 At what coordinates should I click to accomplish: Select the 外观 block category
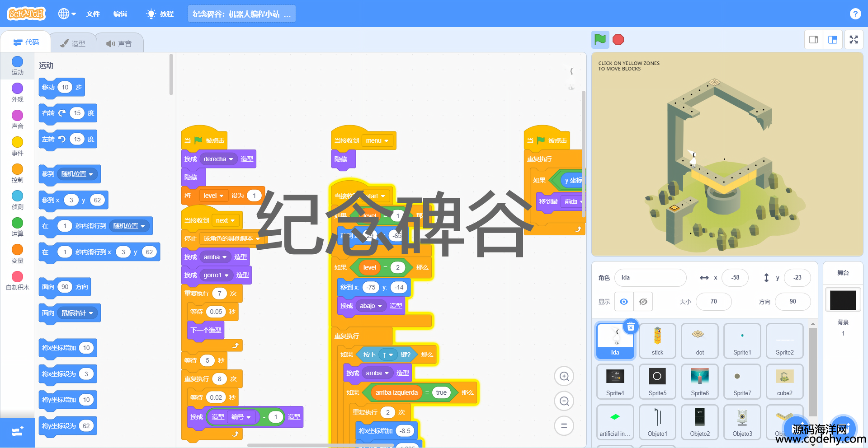[x=17, y=93]
